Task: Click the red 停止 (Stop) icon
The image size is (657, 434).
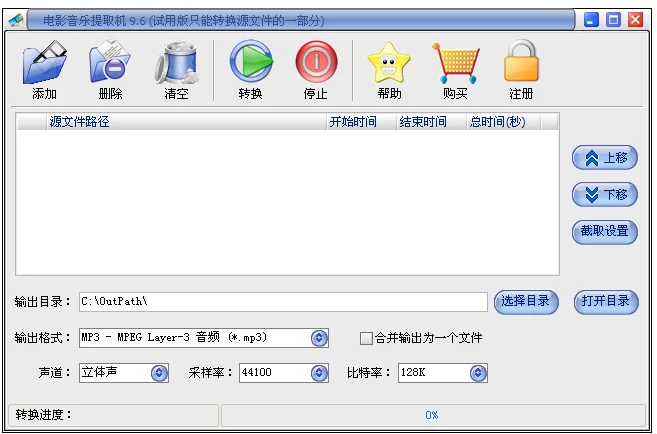Action: (316, 62)
